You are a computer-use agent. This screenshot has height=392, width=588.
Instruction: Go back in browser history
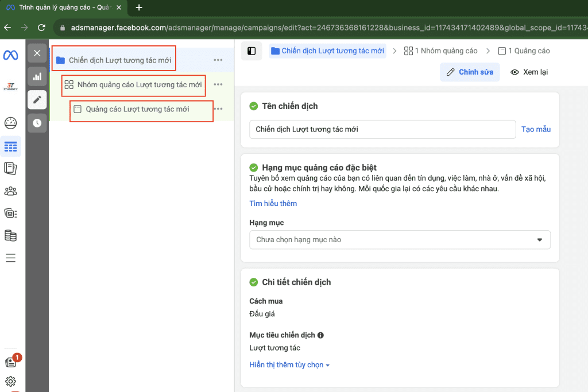[x=7, y=28]
